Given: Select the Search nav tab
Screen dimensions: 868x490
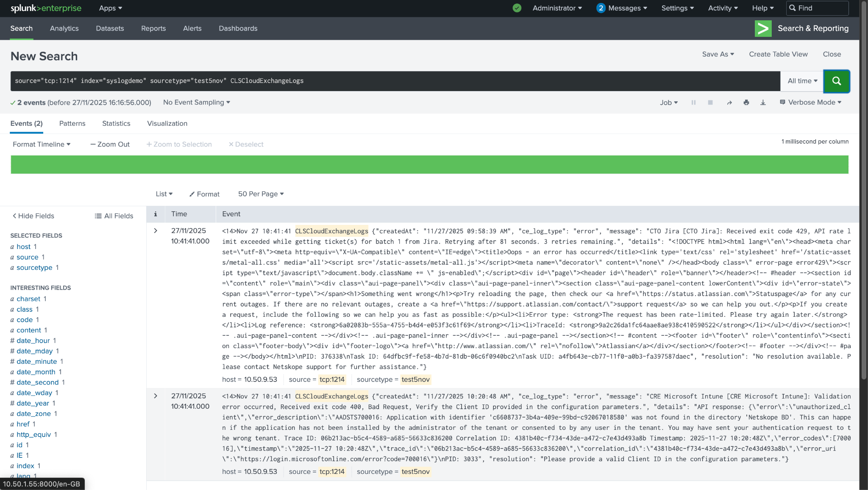Looking at the screenshot, I should (21, 28).
